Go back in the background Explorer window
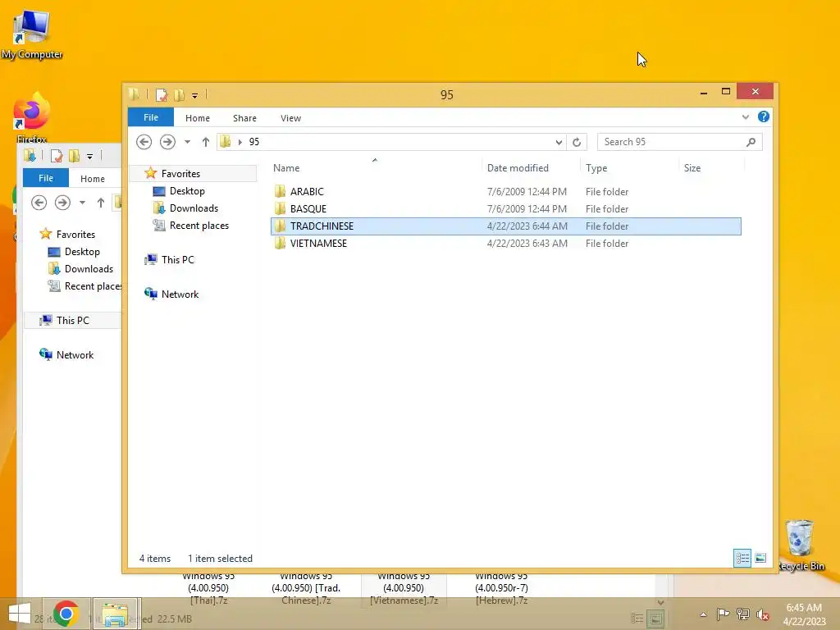Screen dimensions: 840x630 (39, 203)
